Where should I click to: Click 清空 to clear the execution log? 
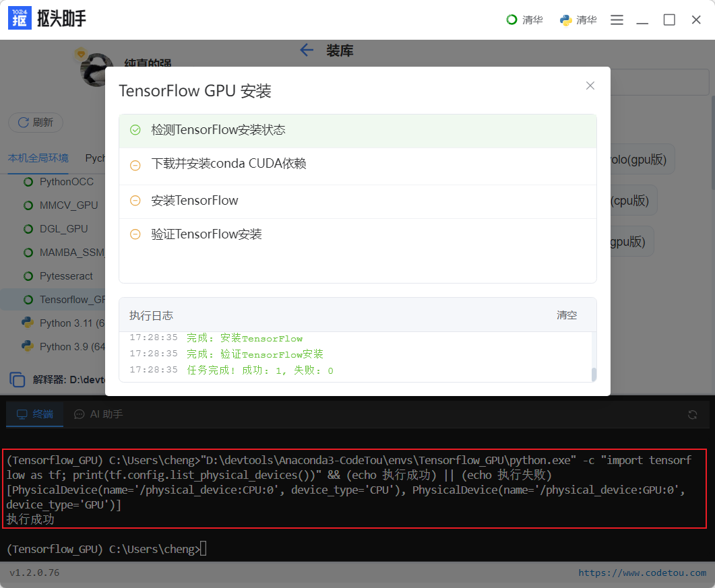point(567,315)
